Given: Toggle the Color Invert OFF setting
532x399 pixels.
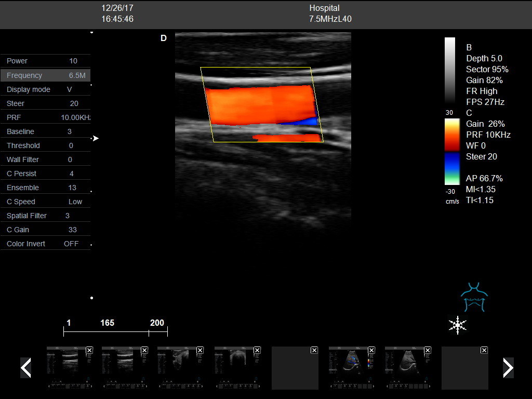Looking at the screenshot, I should 46,244.
